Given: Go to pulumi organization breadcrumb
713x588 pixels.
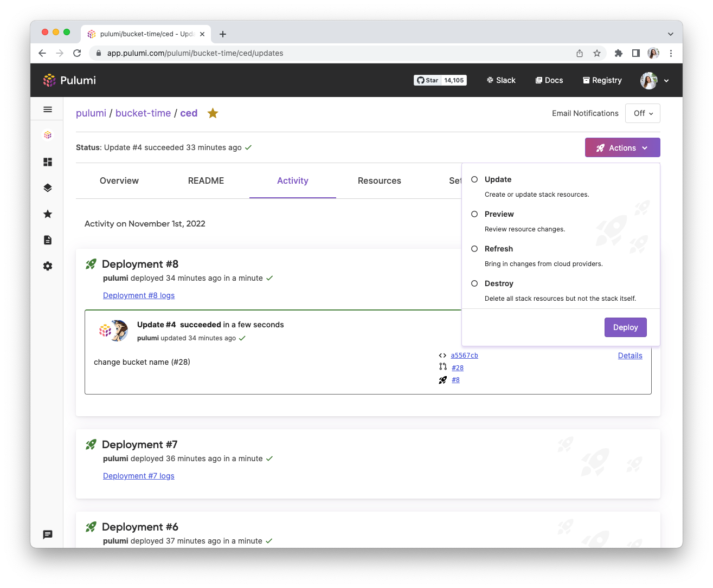Looking at the screenshot, I should [91, 113].
